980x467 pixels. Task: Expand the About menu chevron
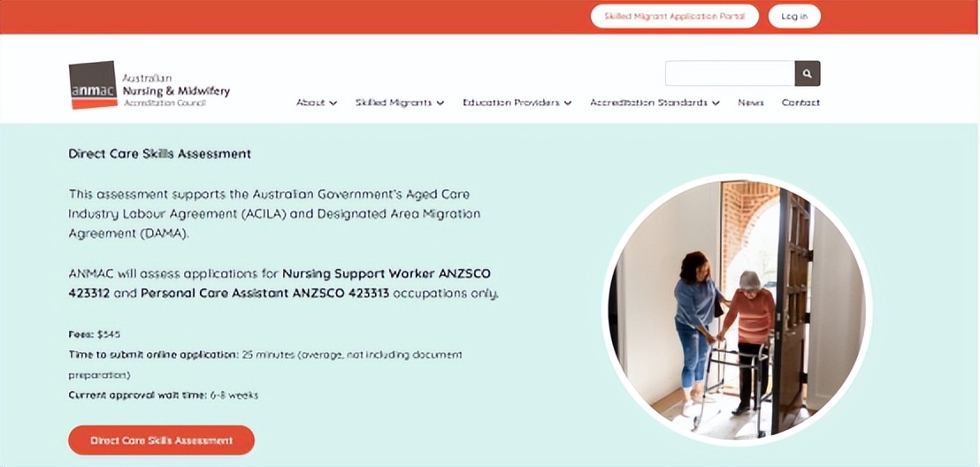point(333,103)
